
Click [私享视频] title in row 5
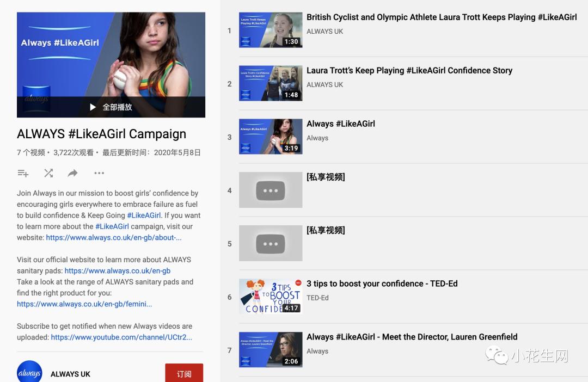coord(326,230)
